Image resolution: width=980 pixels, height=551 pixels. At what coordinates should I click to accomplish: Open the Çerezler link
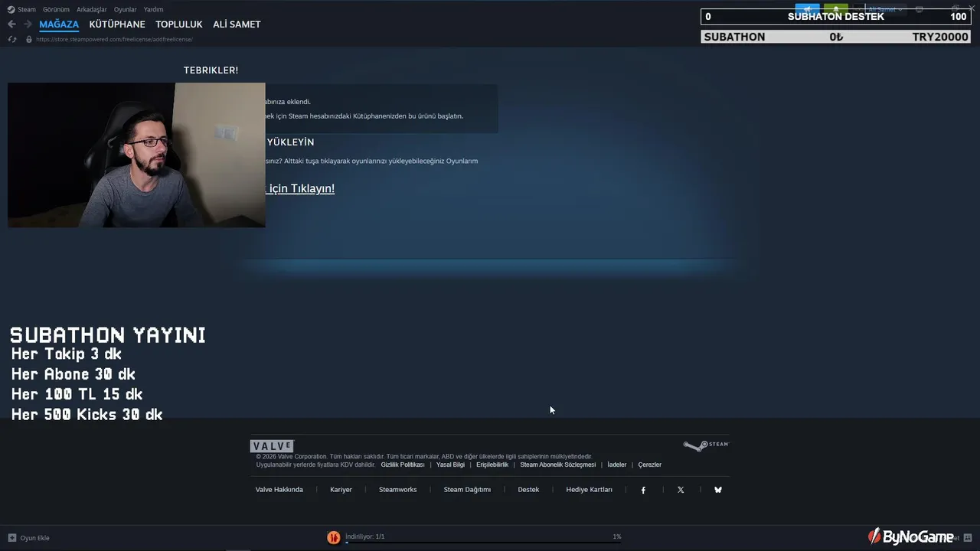click(x=650, y=465)
